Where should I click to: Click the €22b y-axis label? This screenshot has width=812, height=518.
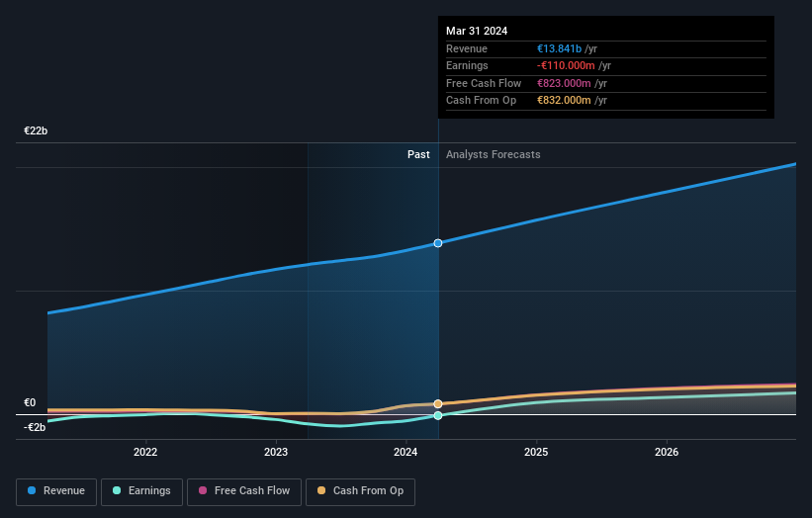[36, 130]
